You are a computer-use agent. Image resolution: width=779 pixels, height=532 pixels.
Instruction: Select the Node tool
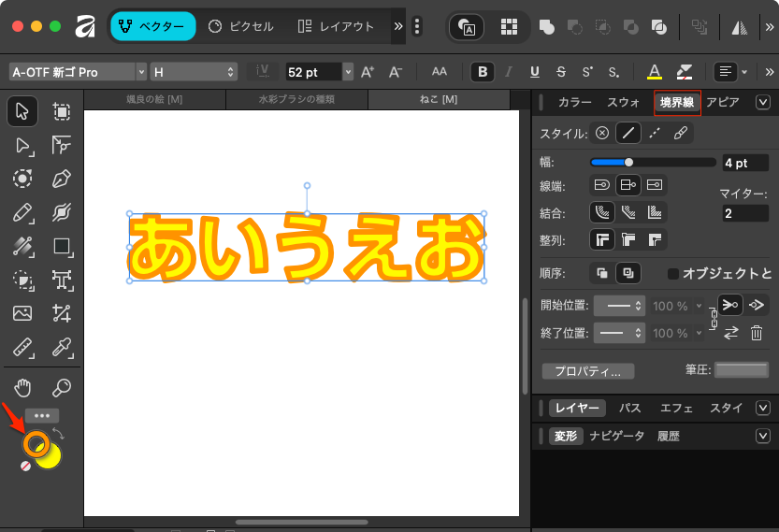pyautogui.click(x=22, y=145)
